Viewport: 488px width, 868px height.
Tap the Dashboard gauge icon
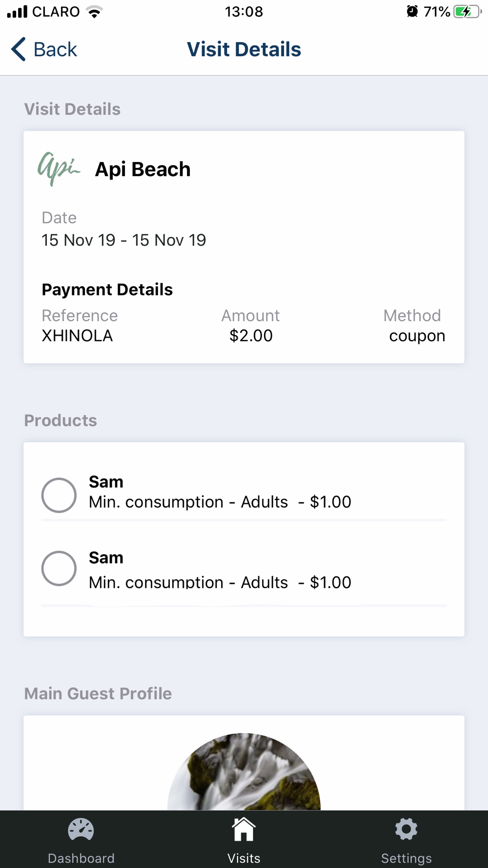coord(81,829)
